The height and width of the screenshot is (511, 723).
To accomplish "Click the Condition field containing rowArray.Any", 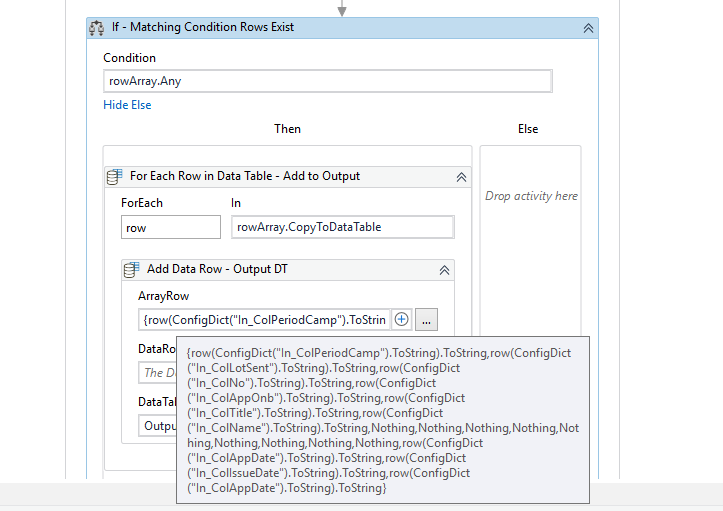I will tap(327, 81).
